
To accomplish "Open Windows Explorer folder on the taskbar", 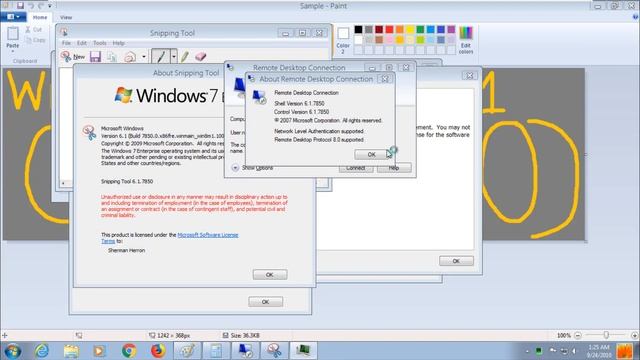I will [71, 351].
